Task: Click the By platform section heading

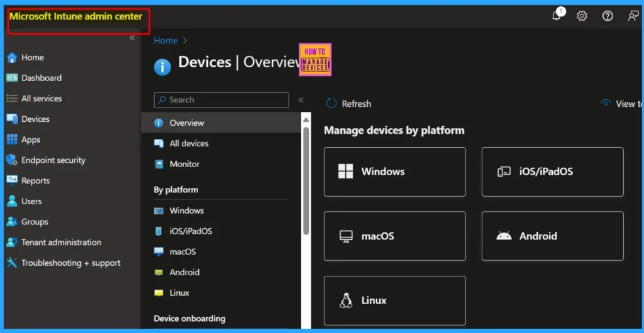Action: click(x=176, y=190)
